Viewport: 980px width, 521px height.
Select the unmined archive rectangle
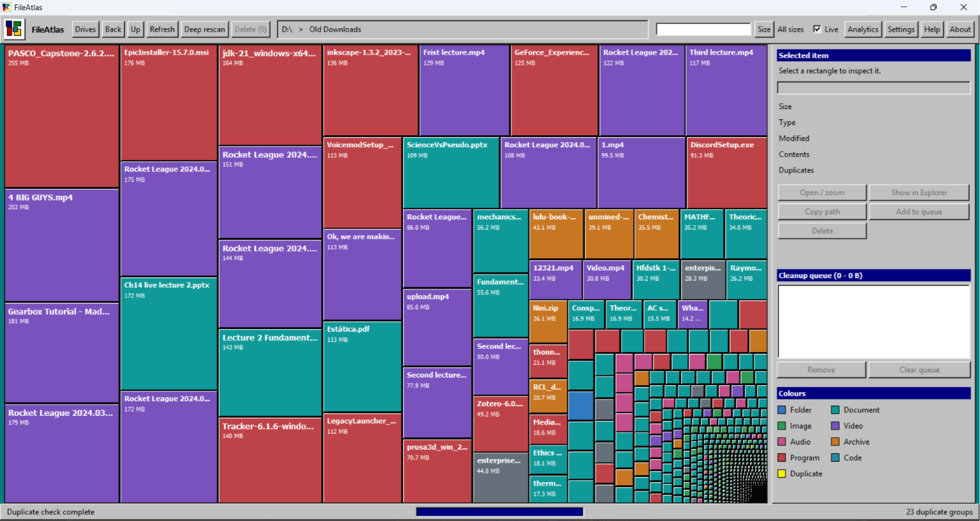pyautogui.click(x=609, y=234)
